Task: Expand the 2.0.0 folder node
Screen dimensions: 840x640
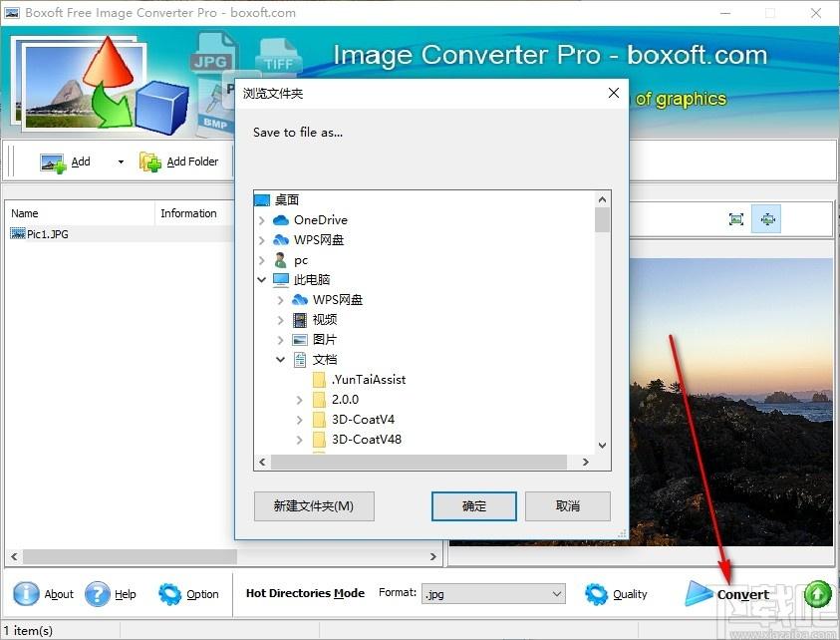Action: coord(300,400)
